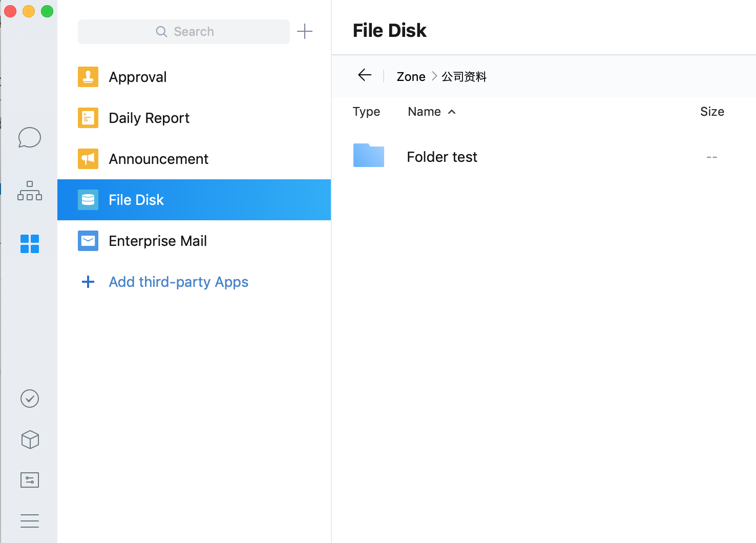Sort files by the Type column
The image size is (756, 543).
tap(366, 112)
